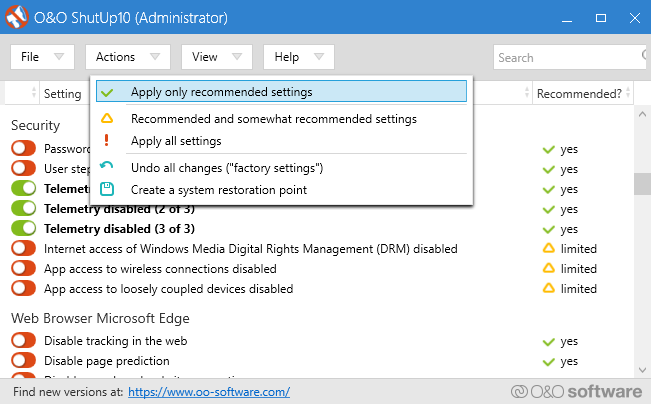Enable App access to wireless connections switch
This screenshot has width=651, height=404.
click(x=24, y=268)
